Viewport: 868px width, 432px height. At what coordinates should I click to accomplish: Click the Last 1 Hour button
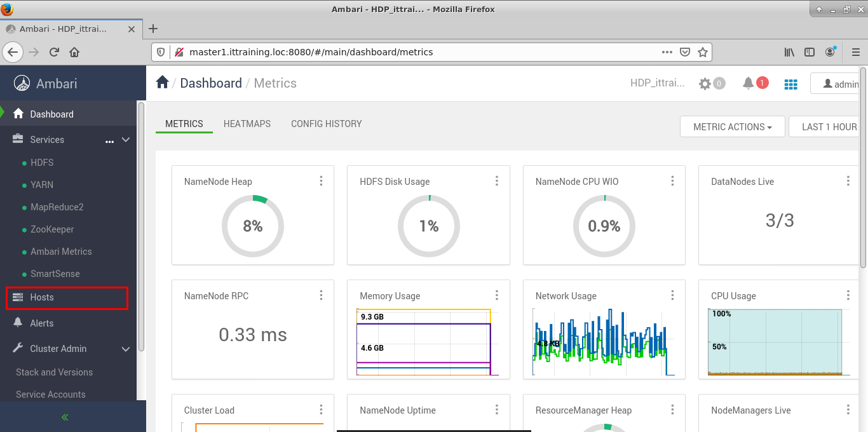click(829, 126)
